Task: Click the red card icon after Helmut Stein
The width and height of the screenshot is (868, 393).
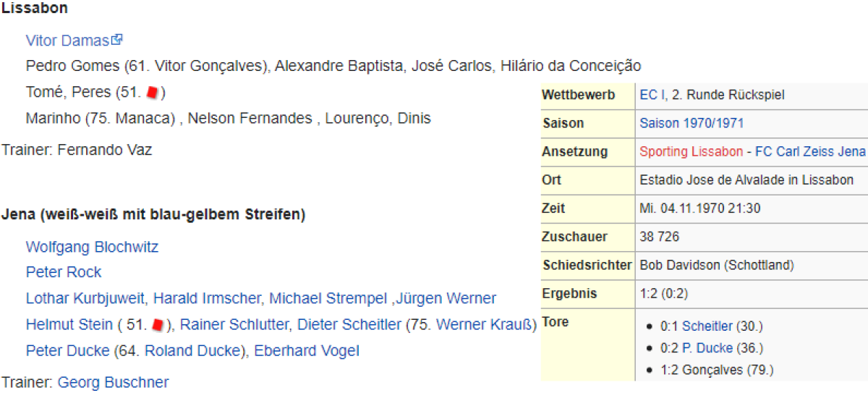Action: [161, 325]
